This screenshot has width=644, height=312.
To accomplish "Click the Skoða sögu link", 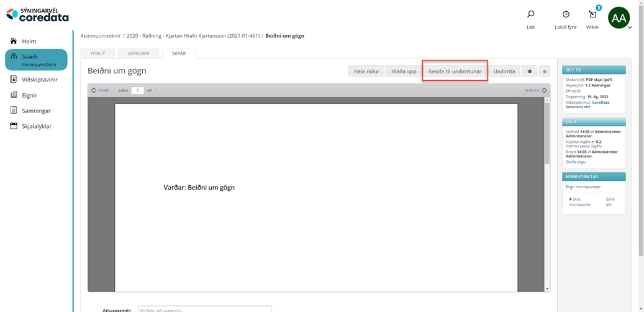I will [x=575, y=162].
